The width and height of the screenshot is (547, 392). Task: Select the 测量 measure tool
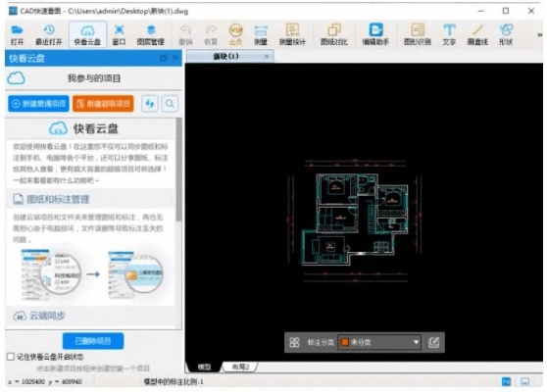click(261, 34)
